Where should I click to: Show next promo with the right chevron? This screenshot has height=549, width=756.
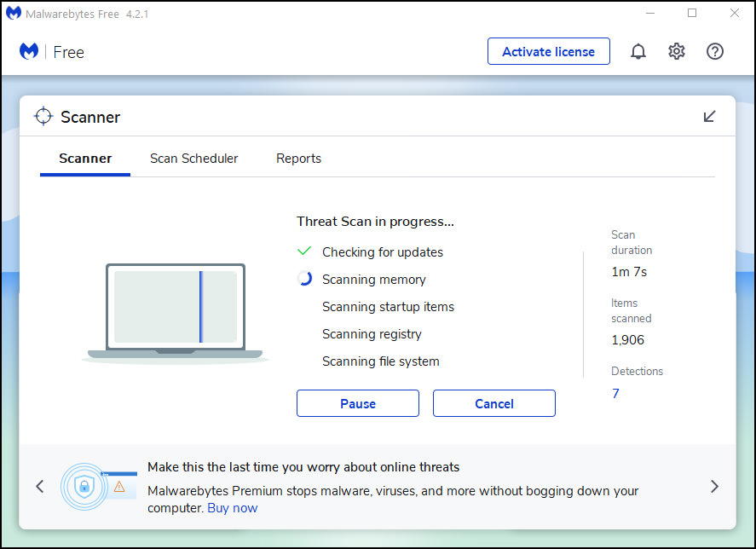point(714,486)
